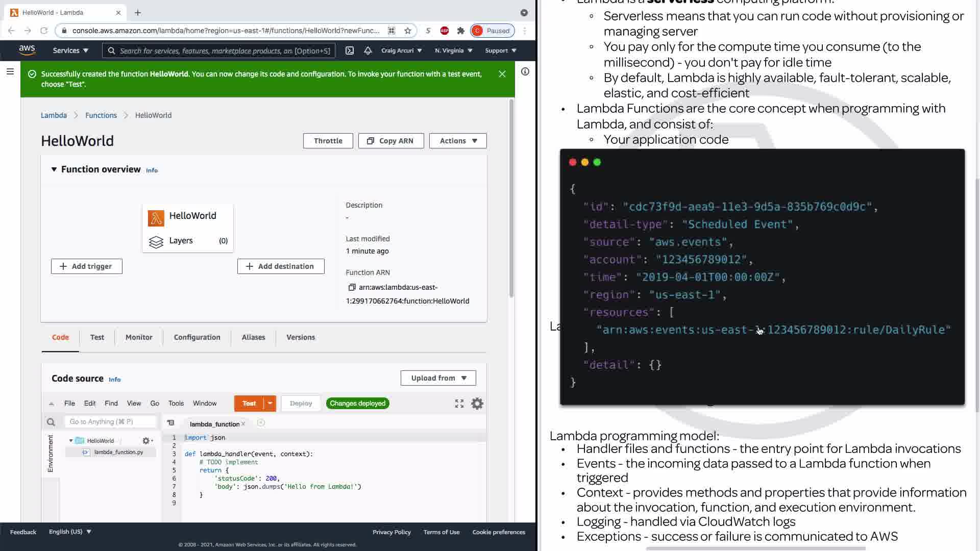
Task: Open the Test button dropdown arrow
Action: [x=270, y=404]
